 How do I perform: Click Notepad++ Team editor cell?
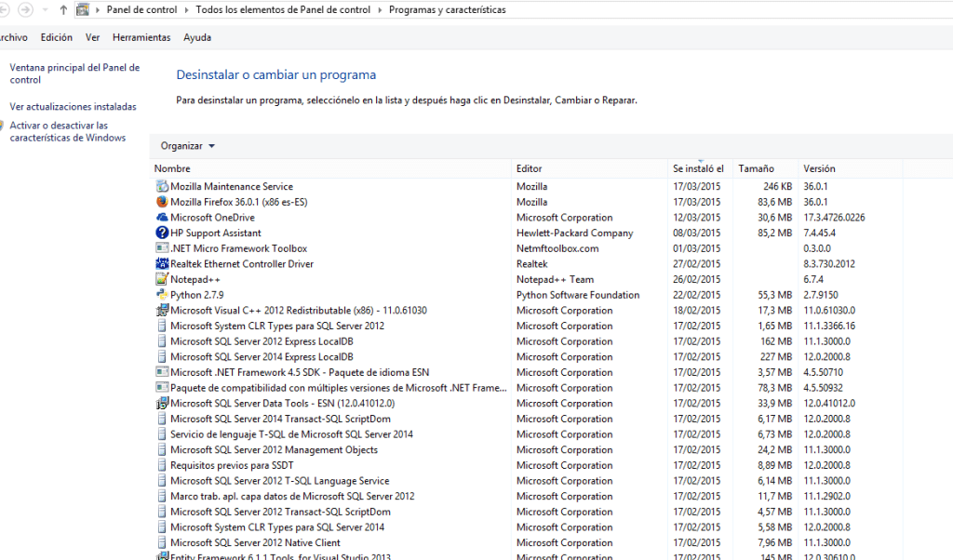[555, 279]
